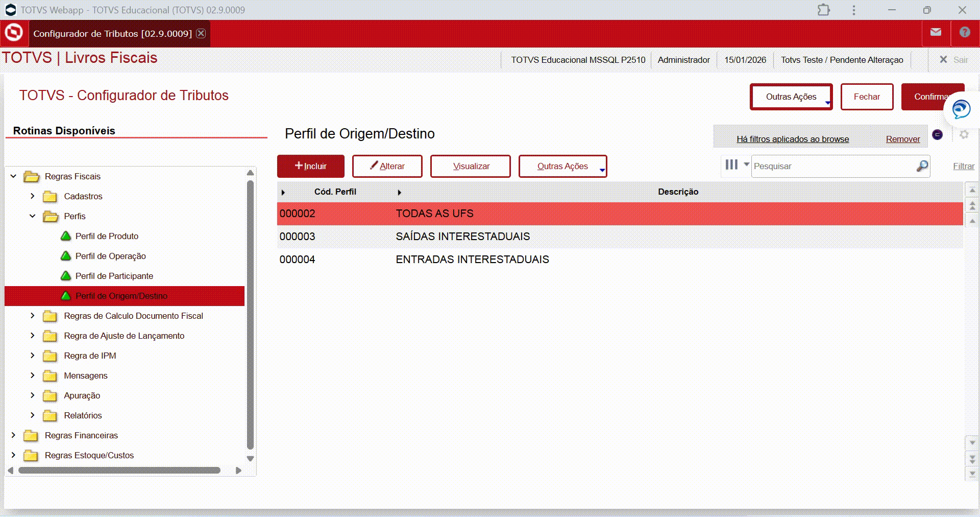Select row 000004 ENTRADAS INTERESTADUAIS
This screenshot has height=517, width=980.
pyautogui.click(x=620, y=260)
